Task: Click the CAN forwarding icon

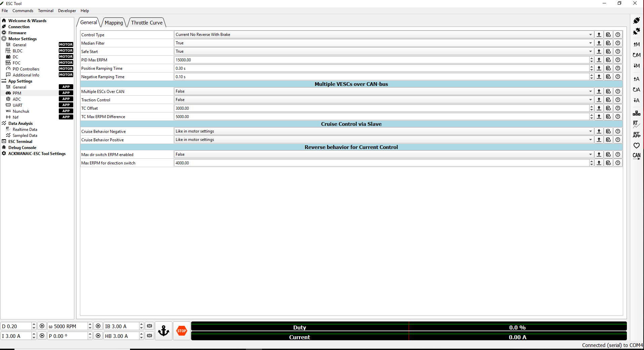Action: coord(636,156)
